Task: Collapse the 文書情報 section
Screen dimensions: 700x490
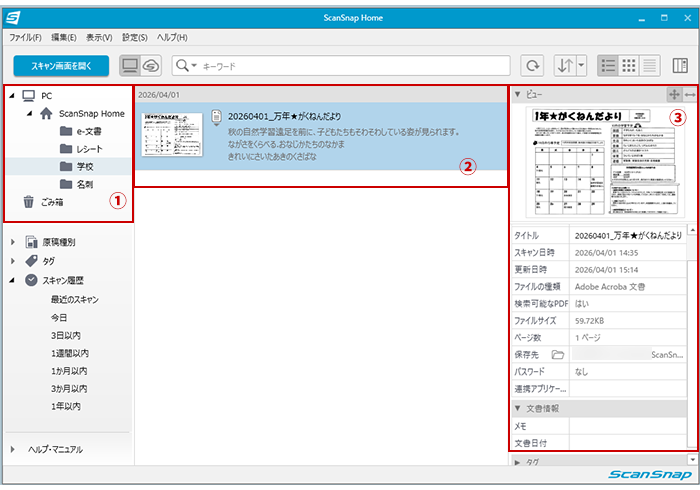Action: coord(517,408)
